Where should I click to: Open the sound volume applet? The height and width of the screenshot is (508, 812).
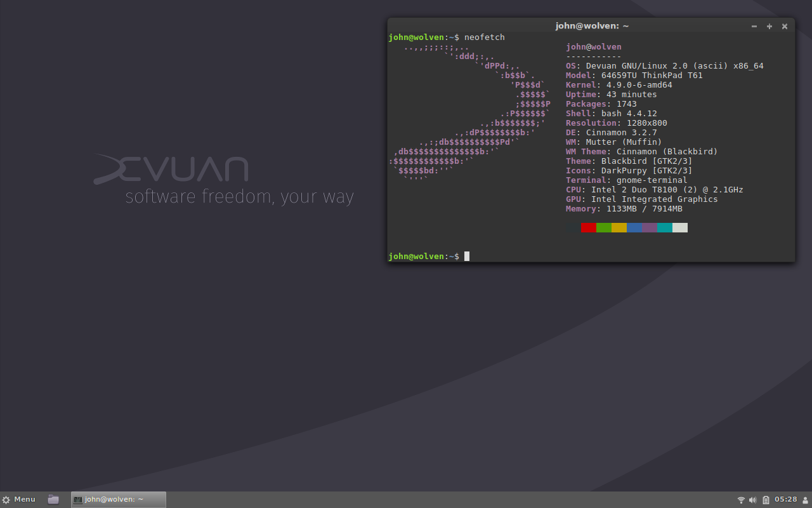tap(753, 500)
